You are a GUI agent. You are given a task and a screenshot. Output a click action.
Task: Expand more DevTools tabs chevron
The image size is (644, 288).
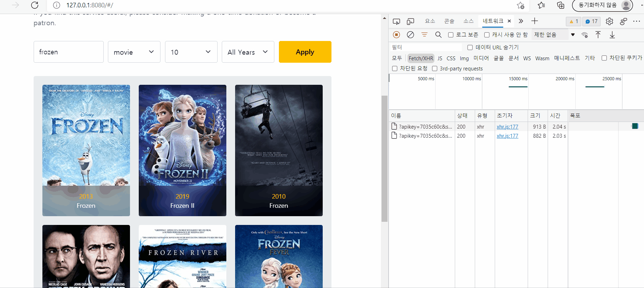(521, 21)
